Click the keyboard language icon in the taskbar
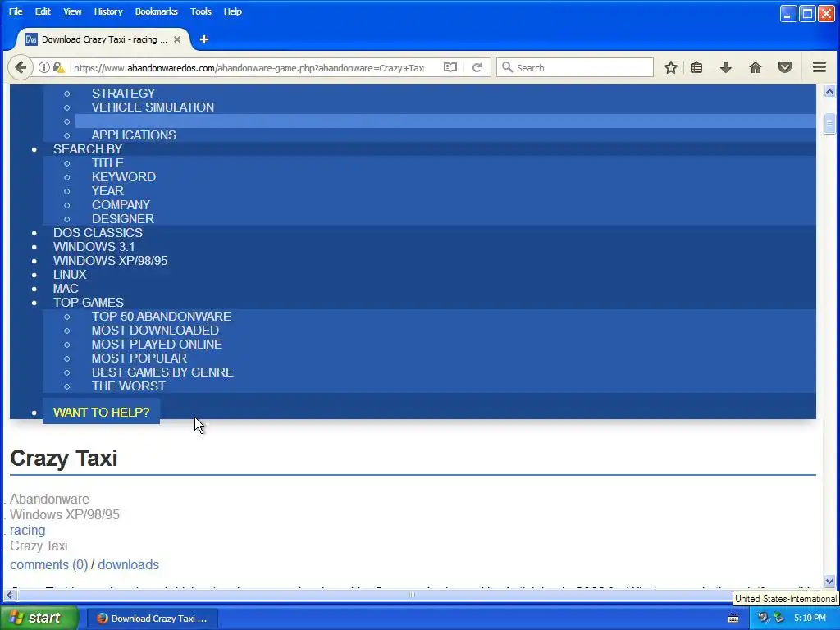The width and height of the screenshot is (840, 630). click(733, 619)
